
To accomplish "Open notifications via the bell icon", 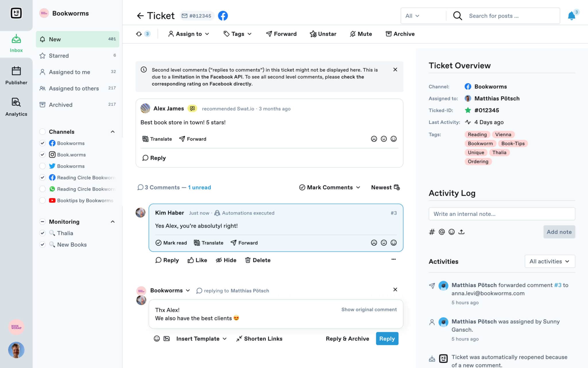I will pos(571,16).
